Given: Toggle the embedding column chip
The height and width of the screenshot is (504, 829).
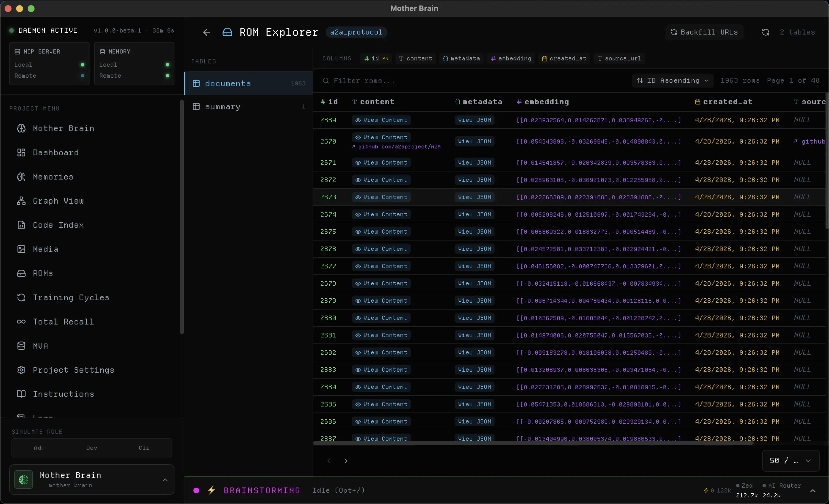Looking at the screenshot, I should [x=511, y=58].
